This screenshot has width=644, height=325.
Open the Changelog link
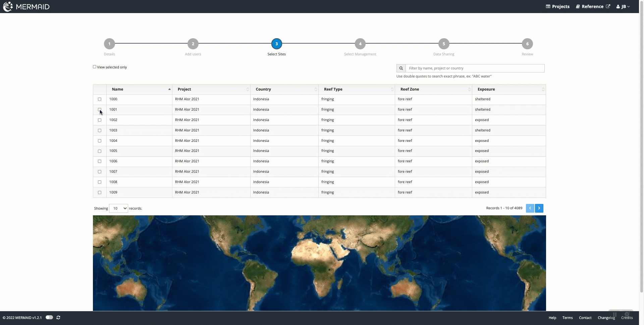[606, 318]
